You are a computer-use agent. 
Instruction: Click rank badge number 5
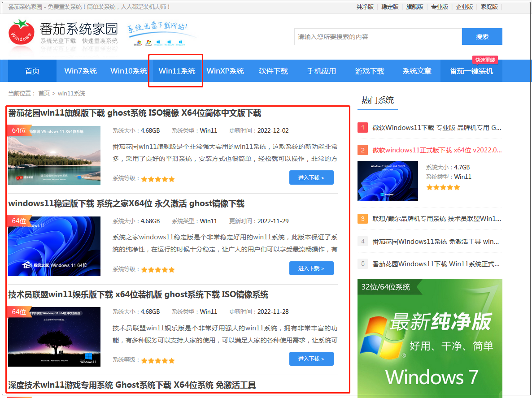point(363,264)
